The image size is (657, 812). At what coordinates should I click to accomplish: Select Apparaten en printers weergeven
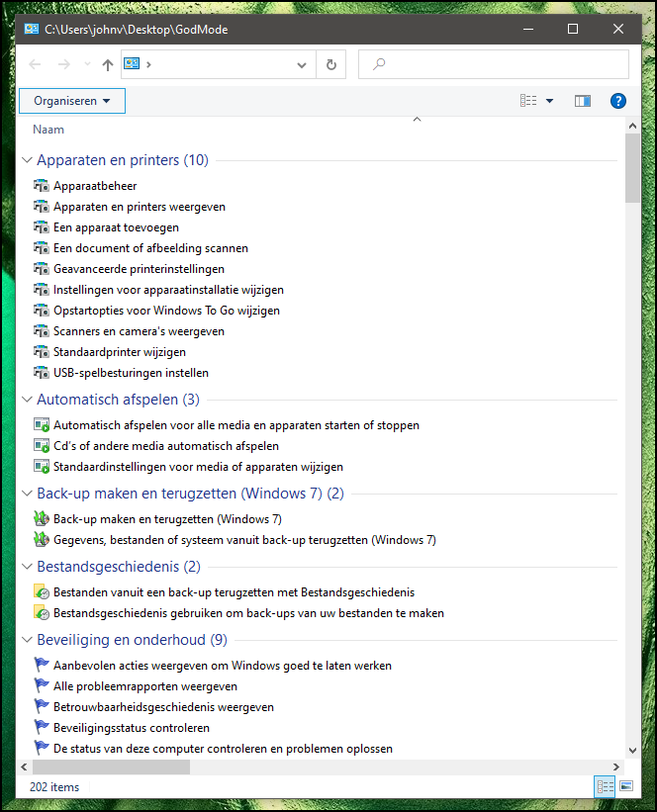pos(140,207)
